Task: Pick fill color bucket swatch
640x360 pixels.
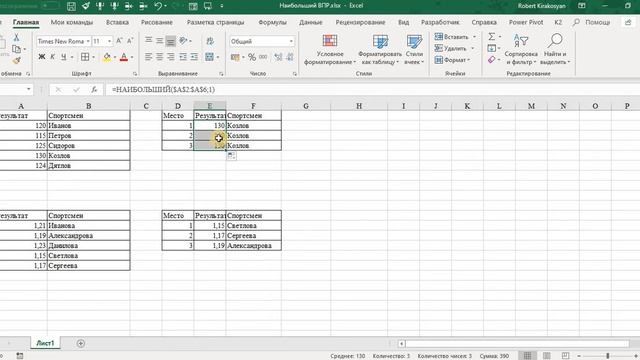Action: pyautogui.click(x=107, y=57)
